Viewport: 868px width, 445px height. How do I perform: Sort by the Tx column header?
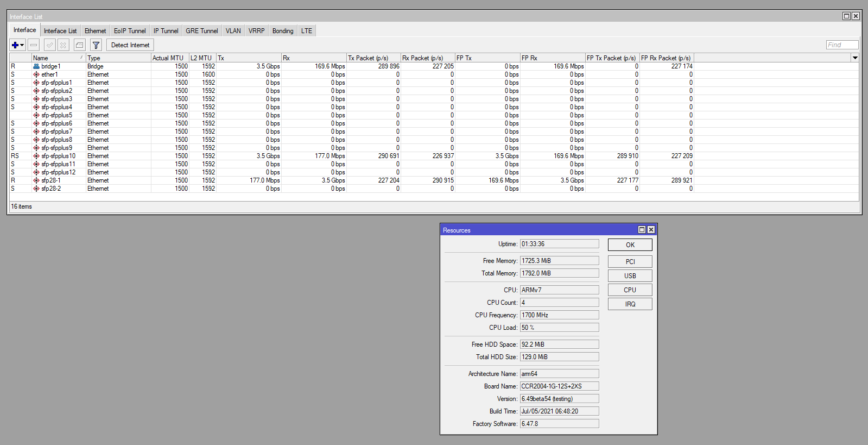[x=249, y=58]
